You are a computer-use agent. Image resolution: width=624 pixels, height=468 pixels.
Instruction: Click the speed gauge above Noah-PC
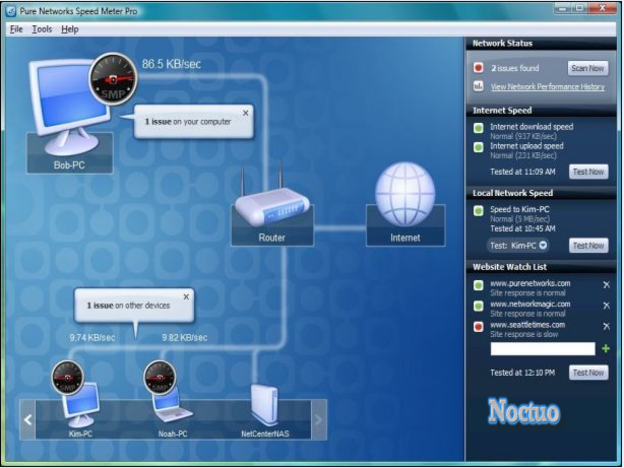(160, 378)
